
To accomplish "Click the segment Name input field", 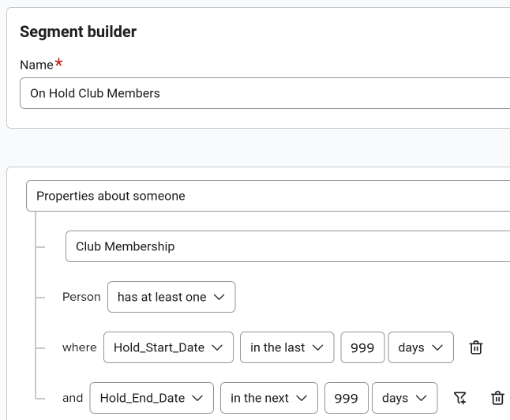I will pos(264,93).
